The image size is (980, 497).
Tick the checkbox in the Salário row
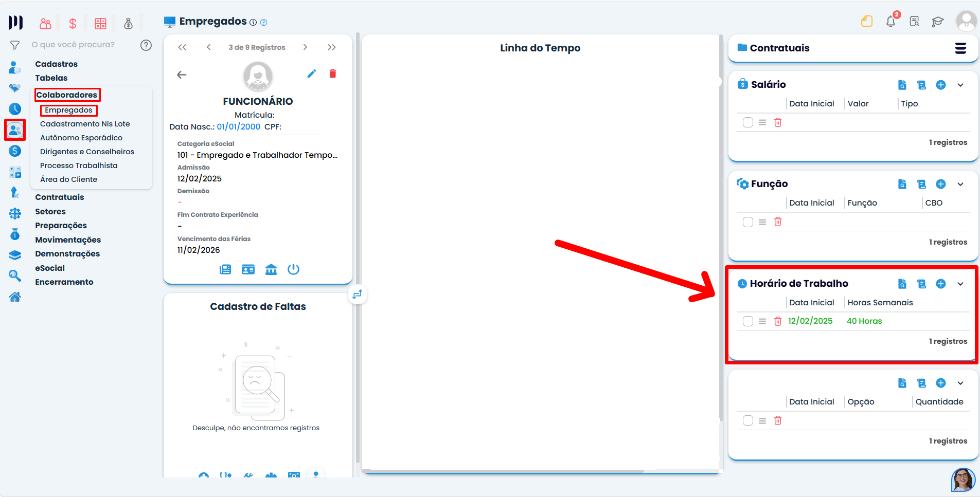pos(748,122)
